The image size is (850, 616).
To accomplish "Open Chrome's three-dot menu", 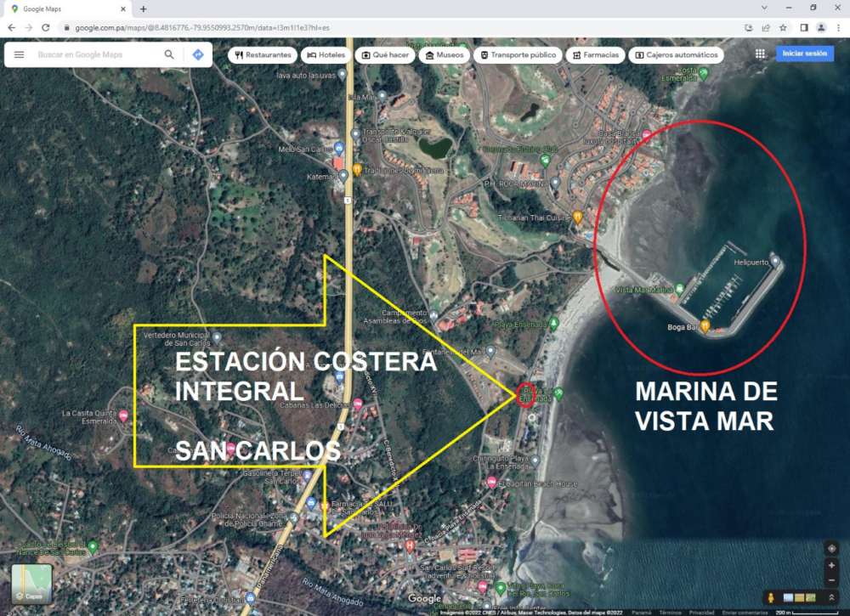I will (x=838, y=27).
